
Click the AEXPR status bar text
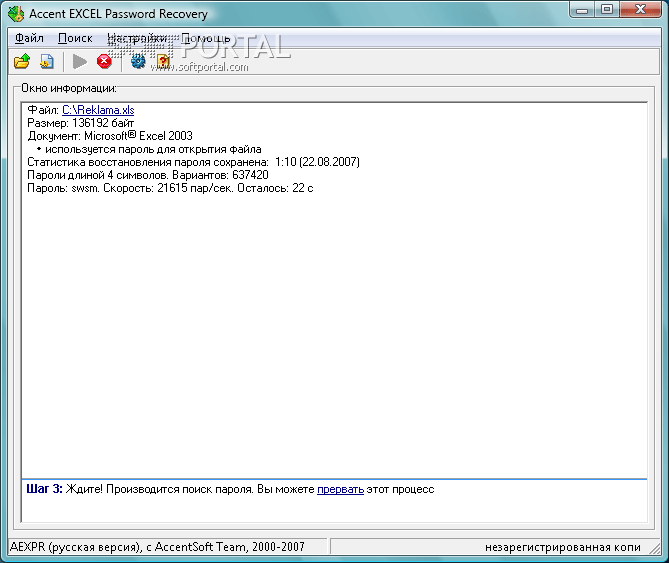point(157,547)
